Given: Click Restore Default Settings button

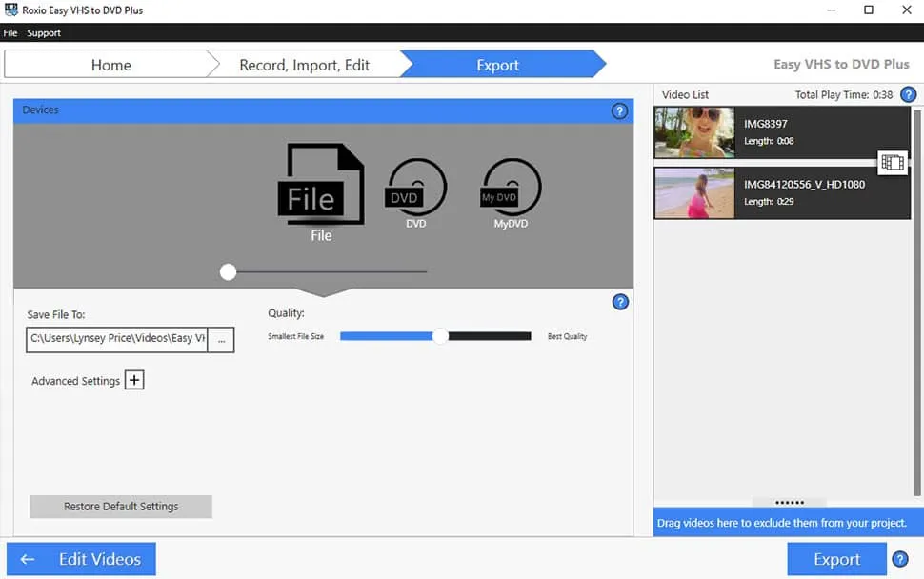Looking at the screenshot, I should pyautogui.click(x=121, y=507).
